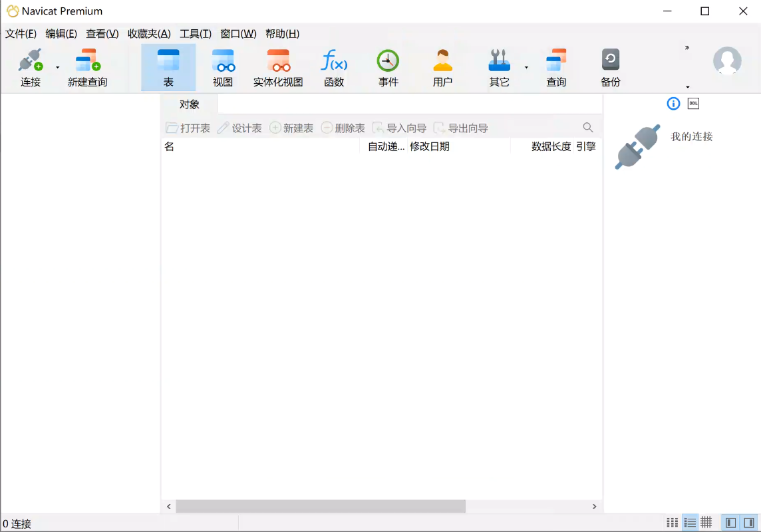Open the Function (函数) f(x) icon
This screenshot has height=532, width=761.
334,67
